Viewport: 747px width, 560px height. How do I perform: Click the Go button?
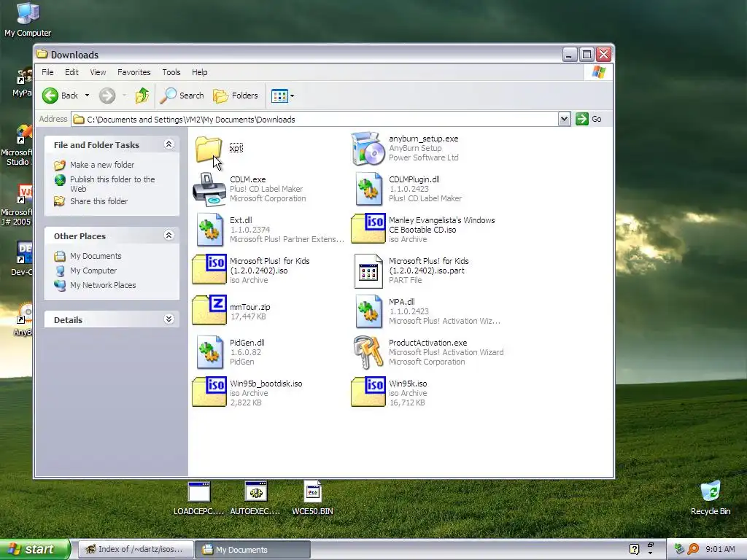point(589,119)
